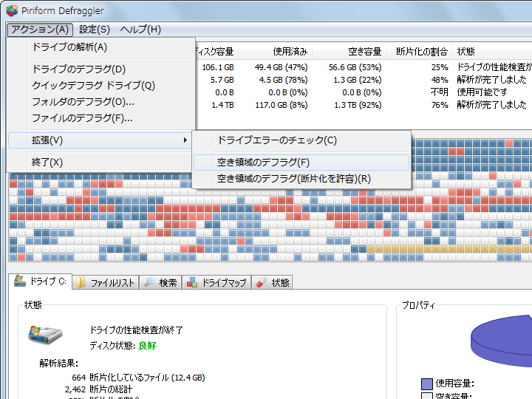Sort by ディスク容量 column header

[216, 52]
